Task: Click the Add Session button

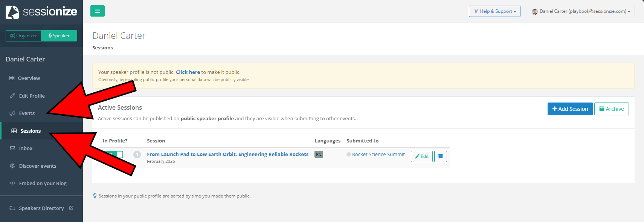Action: [570, 109]
